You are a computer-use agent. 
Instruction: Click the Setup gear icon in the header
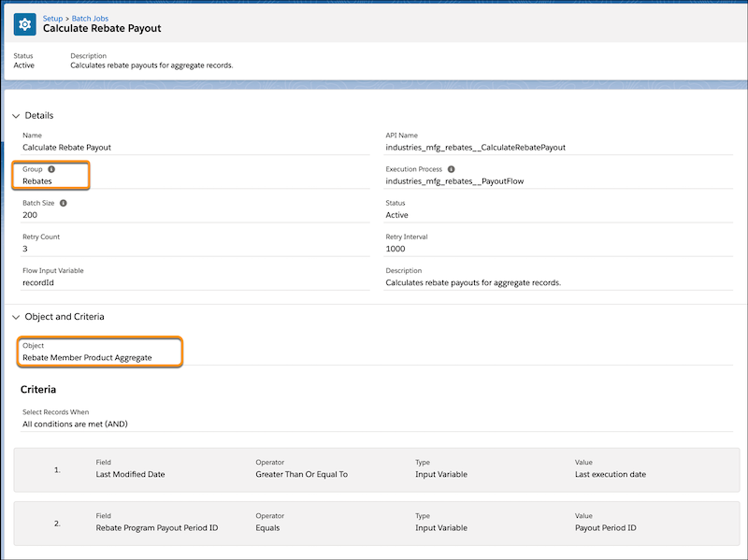pyautogui.click(x=25, y=24)
